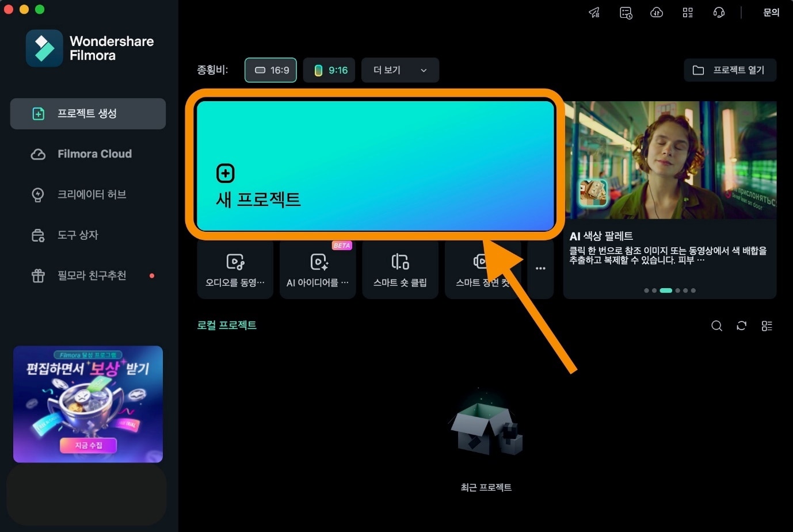This screenshot has width=793, height=532.
Task: Click 지금 수집 on the promo banner
Action: pyautogui.click(x=88, y=445)
